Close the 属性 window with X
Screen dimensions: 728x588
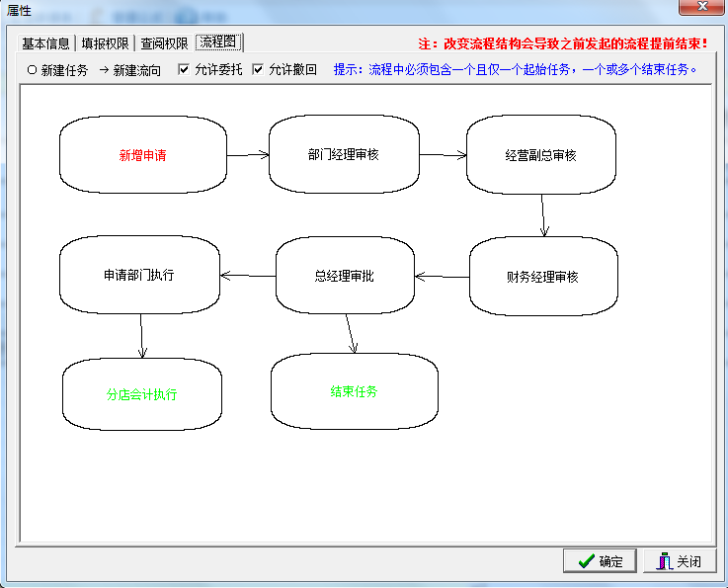coord(702,7)
